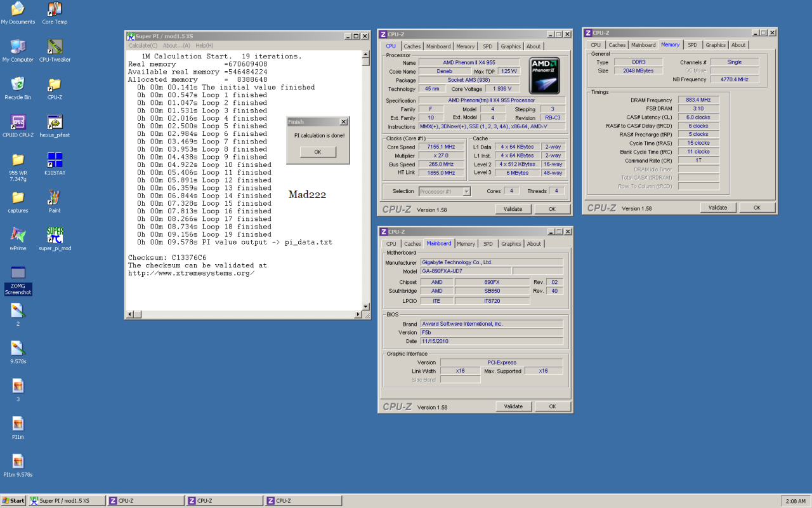Switch to first CPU-Z taskbar button
Viewport: 812px width, 508px height.
[x=146, y=500]
